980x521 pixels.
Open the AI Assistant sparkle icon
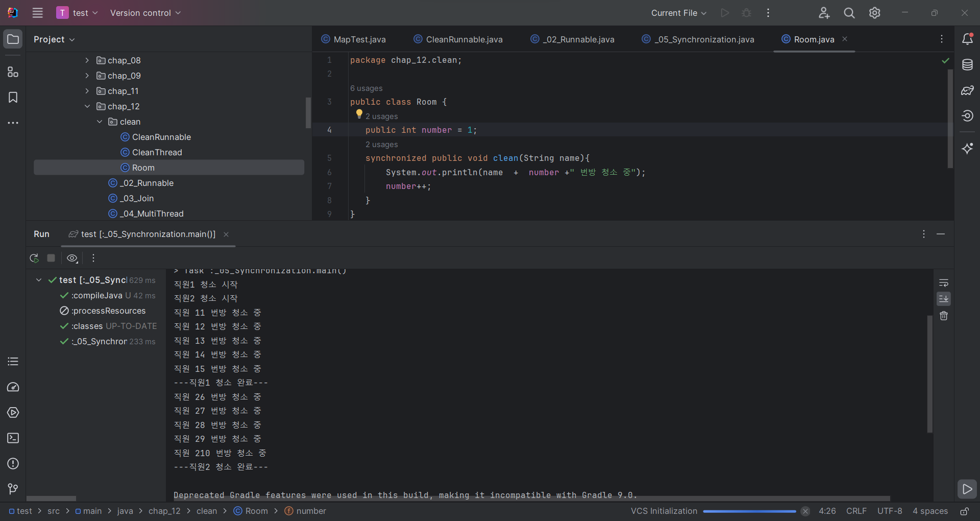tap(967, 149)
